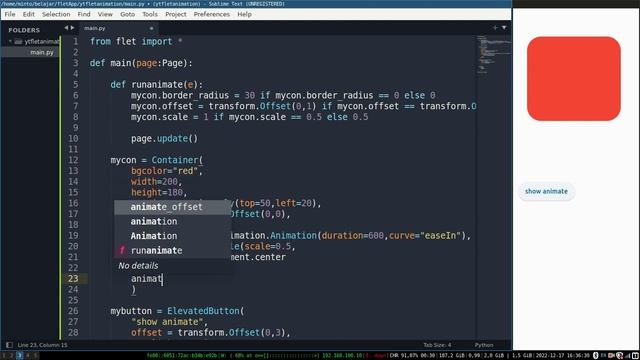
Task: Open the Find menu
Action: [x=84, y=14]
